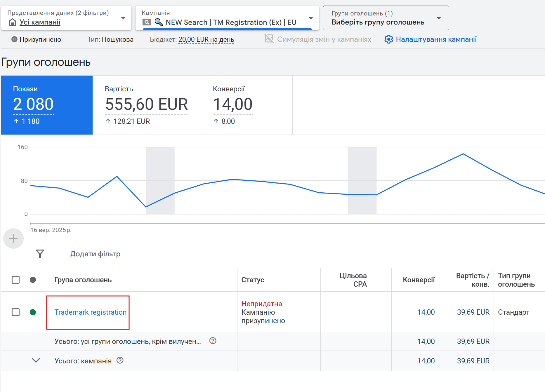Click help icon next to campaign total
545x392 pixels.
[120, 360]
